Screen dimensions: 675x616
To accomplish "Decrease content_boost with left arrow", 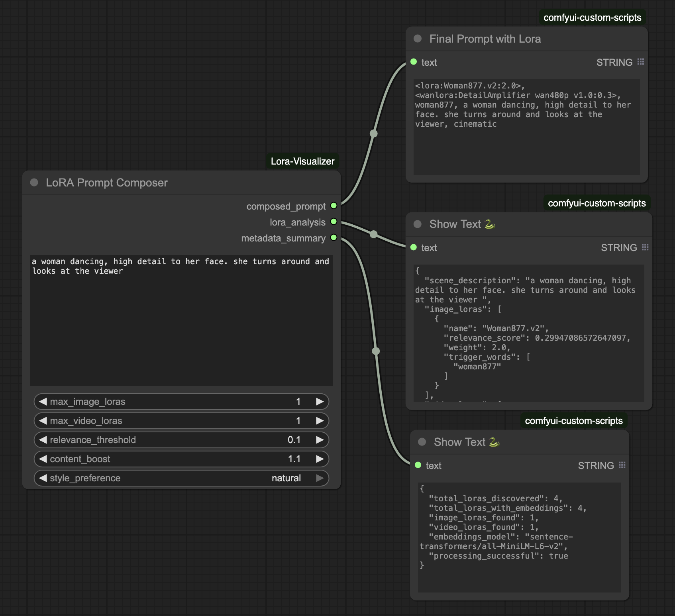I will tap(43, 459).
